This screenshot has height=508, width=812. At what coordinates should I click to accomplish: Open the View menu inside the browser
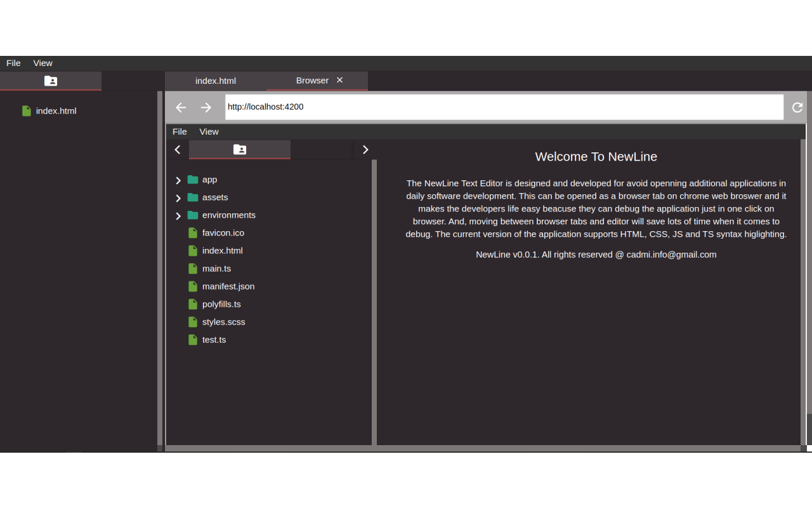209,131
